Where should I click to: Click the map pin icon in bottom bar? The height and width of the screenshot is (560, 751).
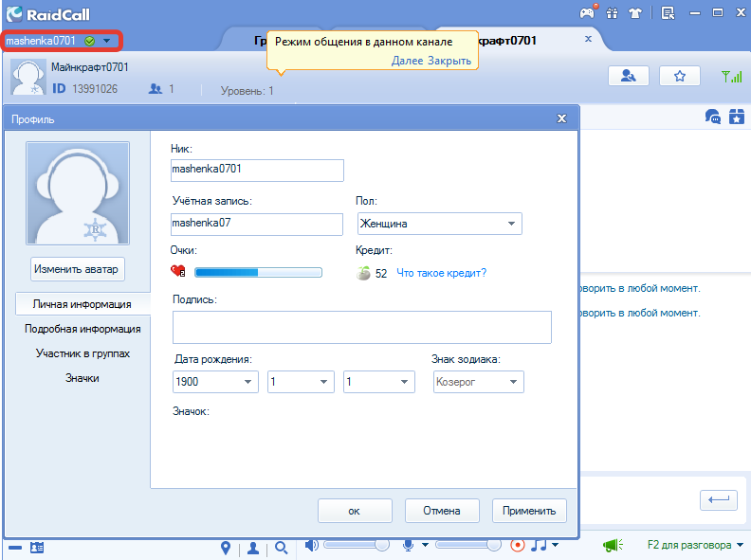[x=226, y=548]
